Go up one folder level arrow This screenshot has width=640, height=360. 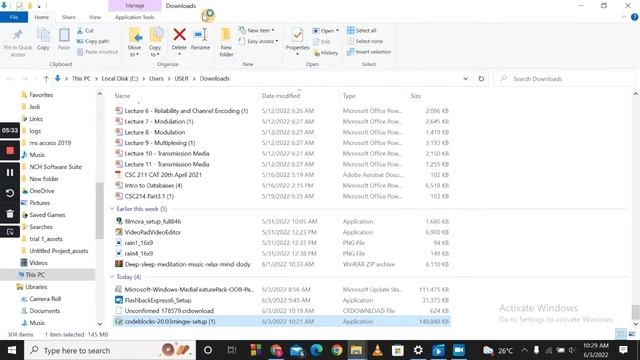46,79
